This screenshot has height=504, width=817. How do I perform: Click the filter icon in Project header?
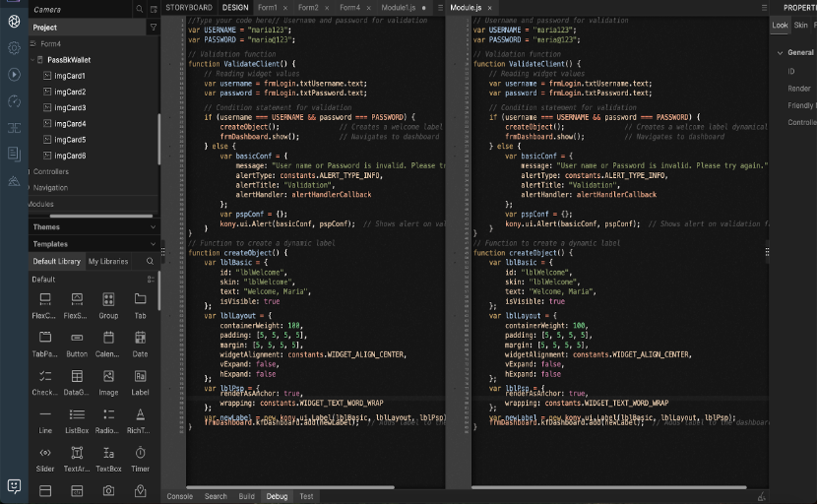(x=153, y=28)
